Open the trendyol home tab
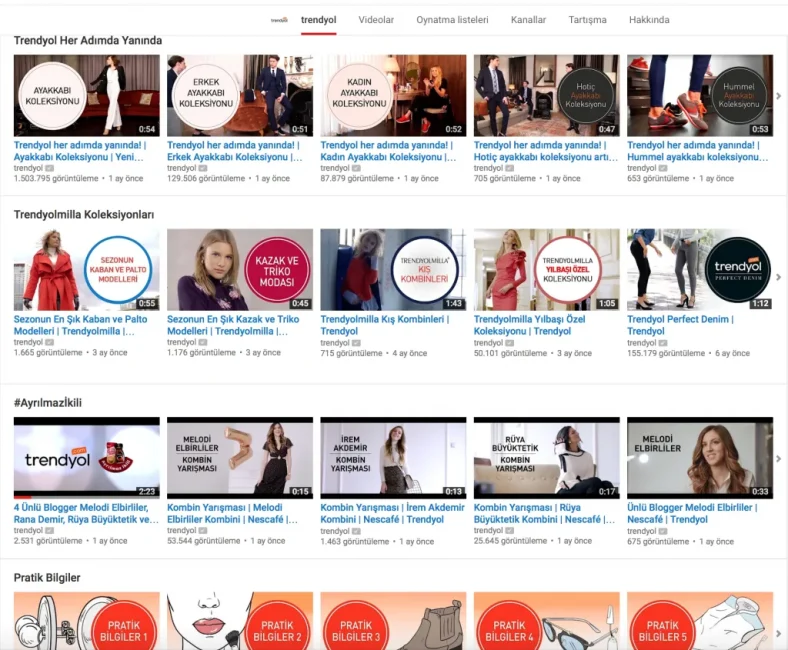 tap(319, 20)
